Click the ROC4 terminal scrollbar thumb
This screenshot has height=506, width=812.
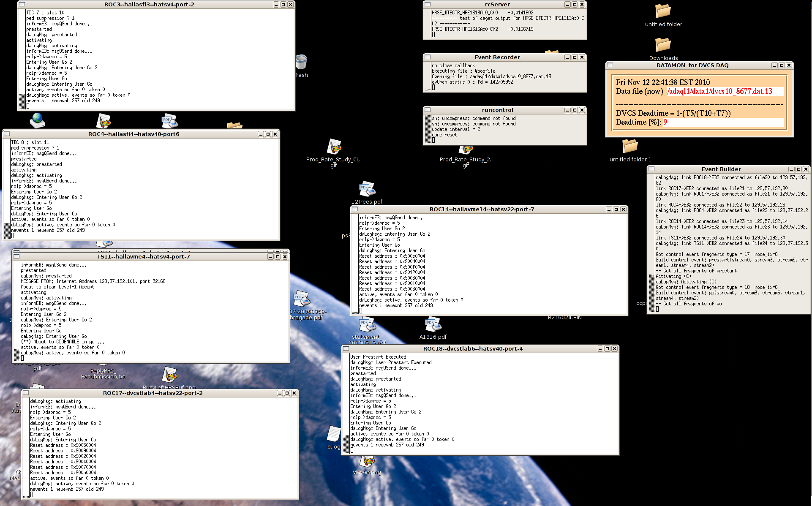click(7, 231)
